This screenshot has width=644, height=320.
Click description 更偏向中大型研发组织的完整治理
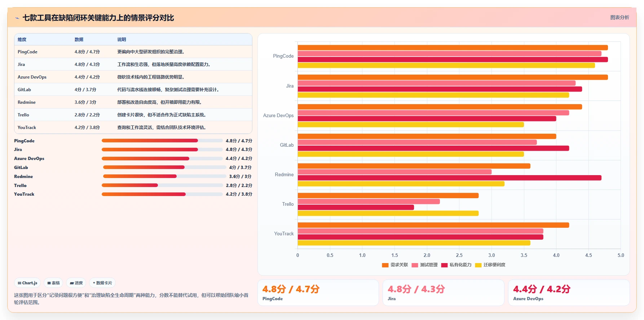[x=151, y=52]
